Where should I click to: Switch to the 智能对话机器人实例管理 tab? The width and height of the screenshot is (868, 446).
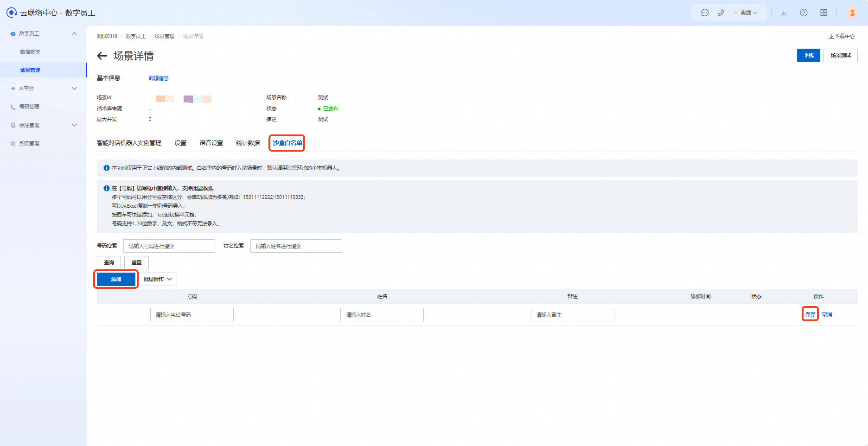click(x=129, y=143)
